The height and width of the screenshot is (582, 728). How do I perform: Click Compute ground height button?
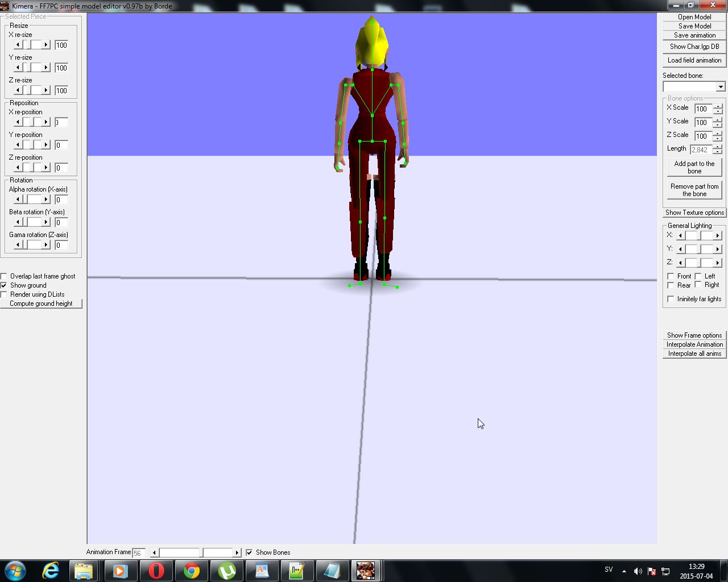tap(41, 304)
